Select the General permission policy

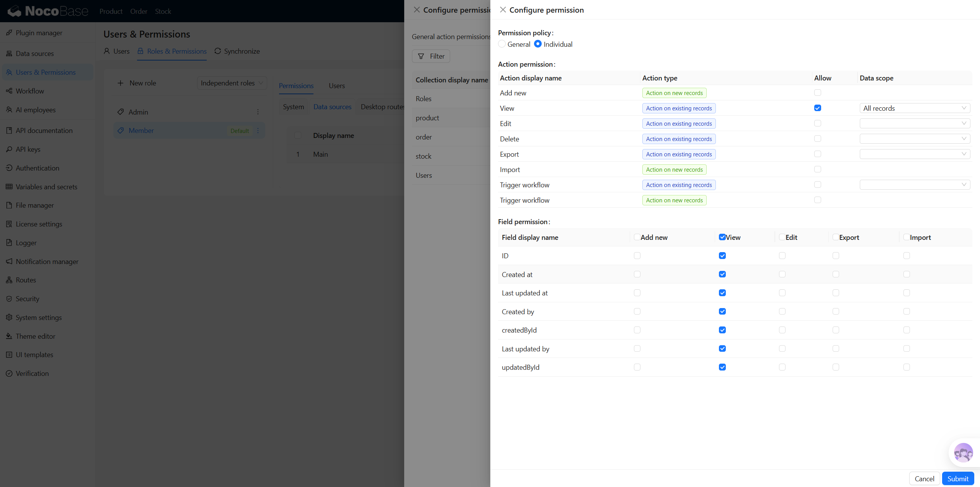[x=502, y=44]
